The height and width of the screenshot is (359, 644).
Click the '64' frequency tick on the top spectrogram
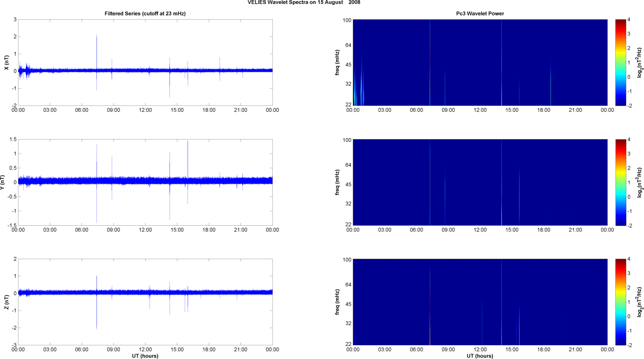(x=348, y=45)
